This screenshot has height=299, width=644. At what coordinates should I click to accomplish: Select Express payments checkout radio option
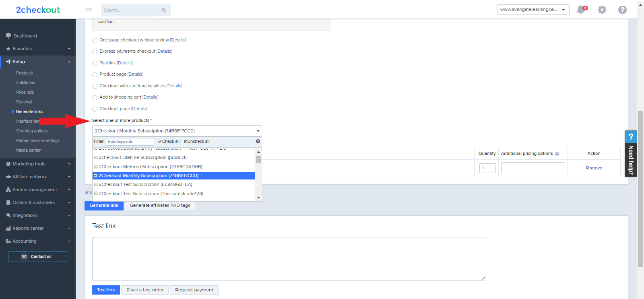pos(95,52)
